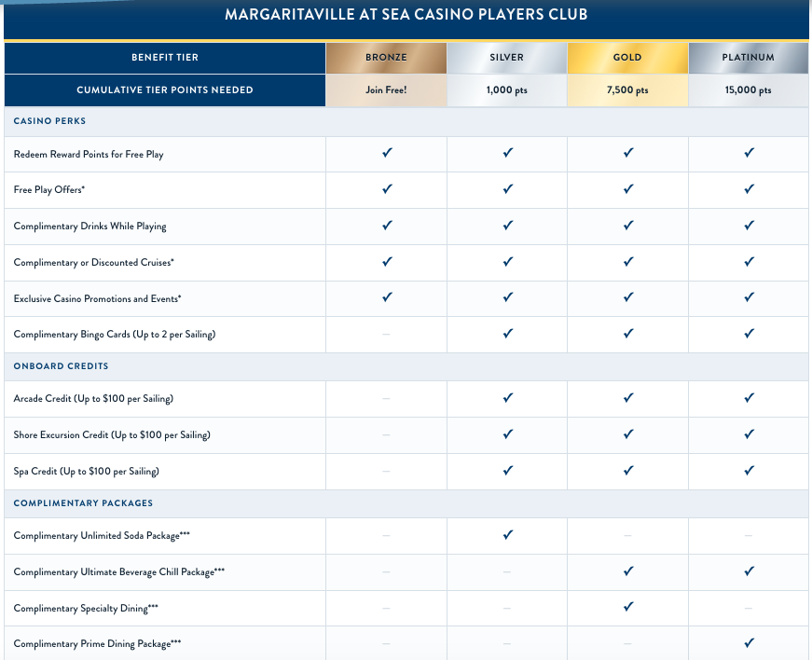Viewport: 812px width, 660px height.
Task: Click Gold checkmark for Free Play Offers
Action: pos(628,189)
